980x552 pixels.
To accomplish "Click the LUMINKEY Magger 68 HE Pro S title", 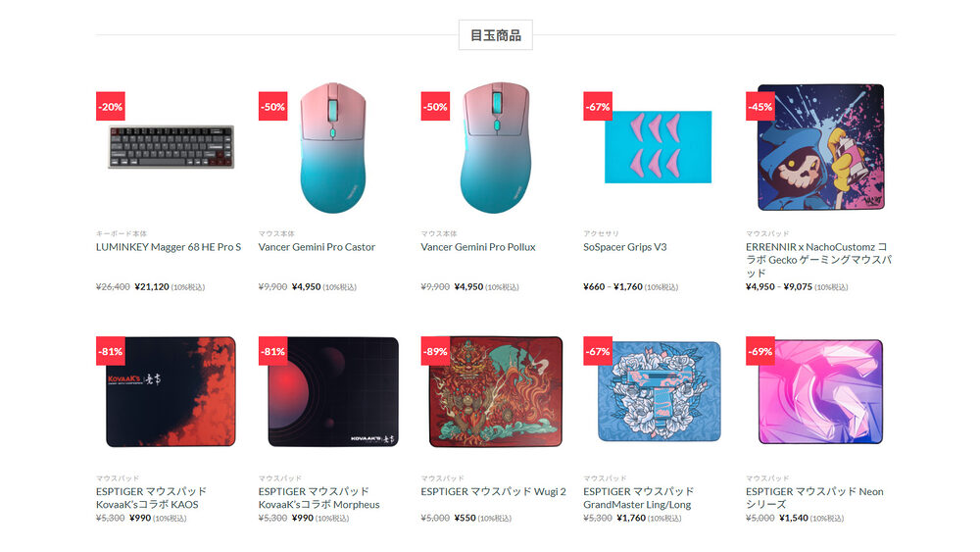I will click(x=169, y=247).
